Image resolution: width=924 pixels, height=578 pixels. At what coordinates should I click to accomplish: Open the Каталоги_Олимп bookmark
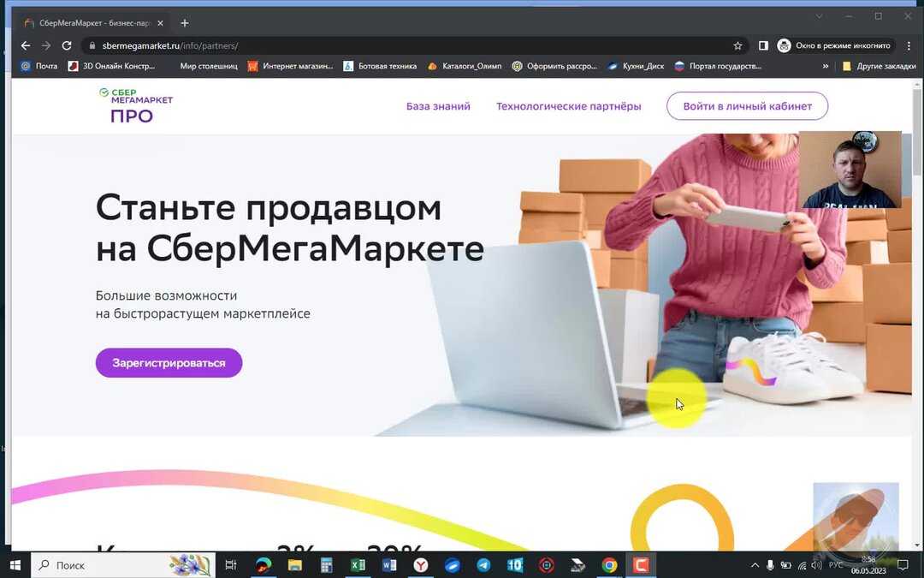tap(465, 66)
